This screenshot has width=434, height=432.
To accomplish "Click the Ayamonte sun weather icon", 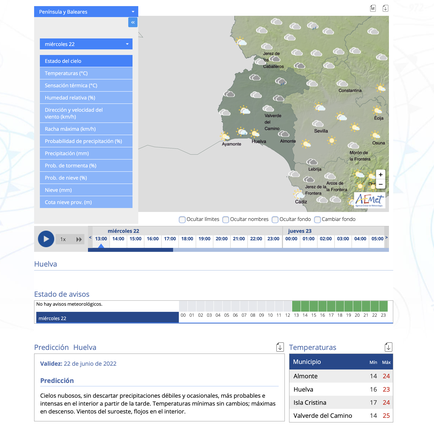I will pyautogui.click(x=225, y=136).
